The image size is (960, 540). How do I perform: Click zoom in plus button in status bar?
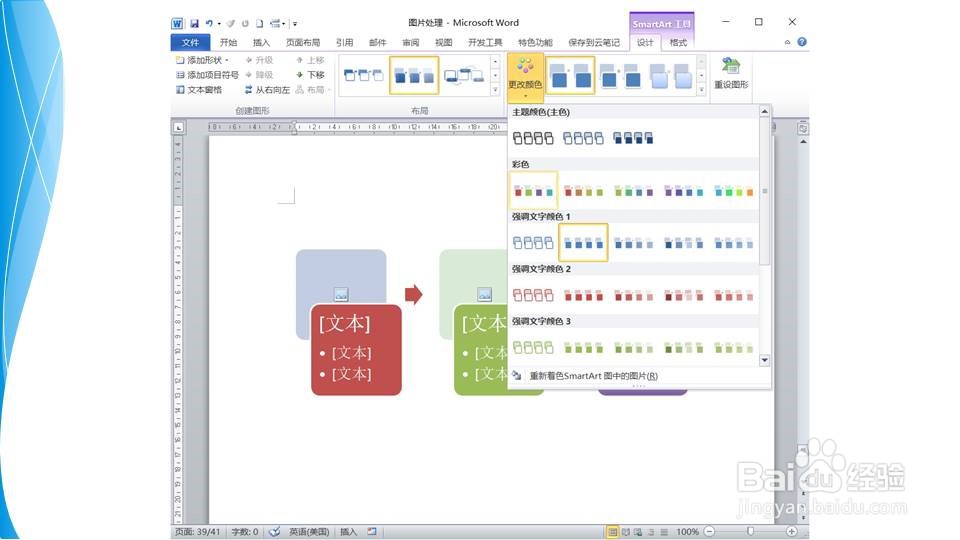coord(791,531)
